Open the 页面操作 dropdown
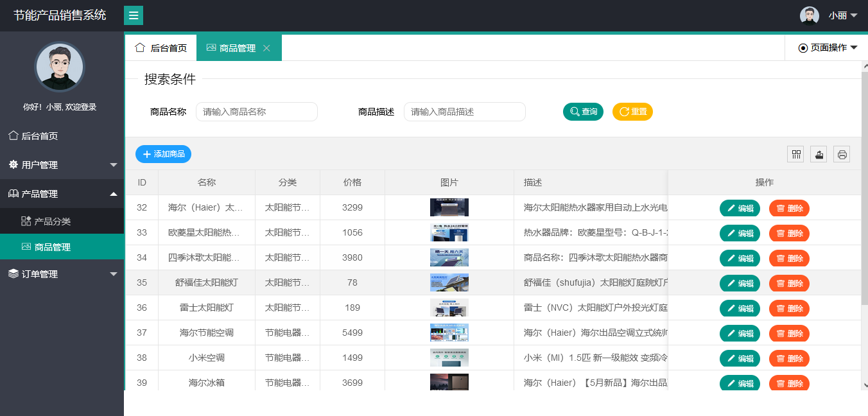Image resolution: width=868 pixels, height=416 pixels. [x=828, y=48]
